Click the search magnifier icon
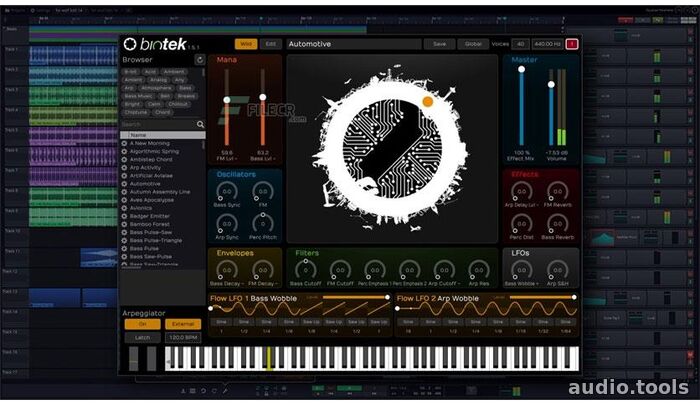This screenshot has height=405, width=700. pyautogui.click(x=200, y=124)
